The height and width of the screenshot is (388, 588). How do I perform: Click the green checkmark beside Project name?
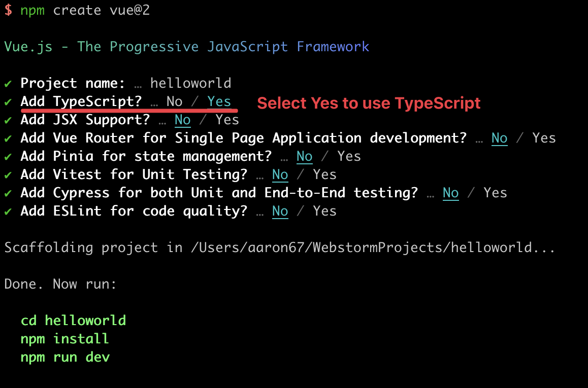pos(8,83)
